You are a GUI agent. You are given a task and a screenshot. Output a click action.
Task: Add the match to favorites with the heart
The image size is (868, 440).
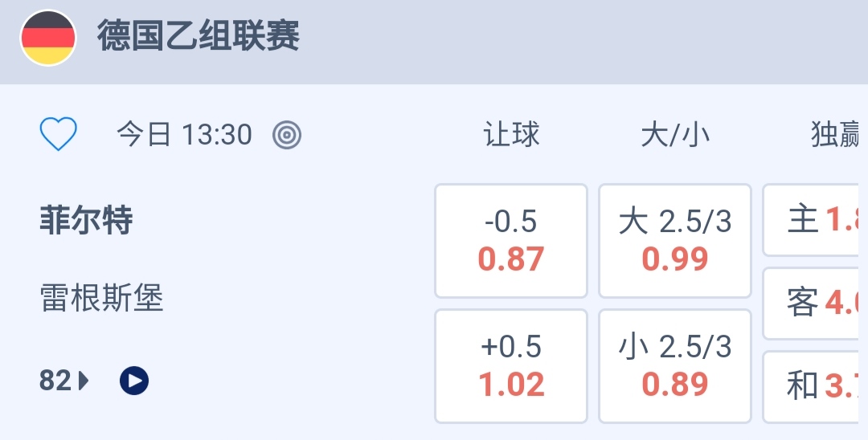pos(59,135)
